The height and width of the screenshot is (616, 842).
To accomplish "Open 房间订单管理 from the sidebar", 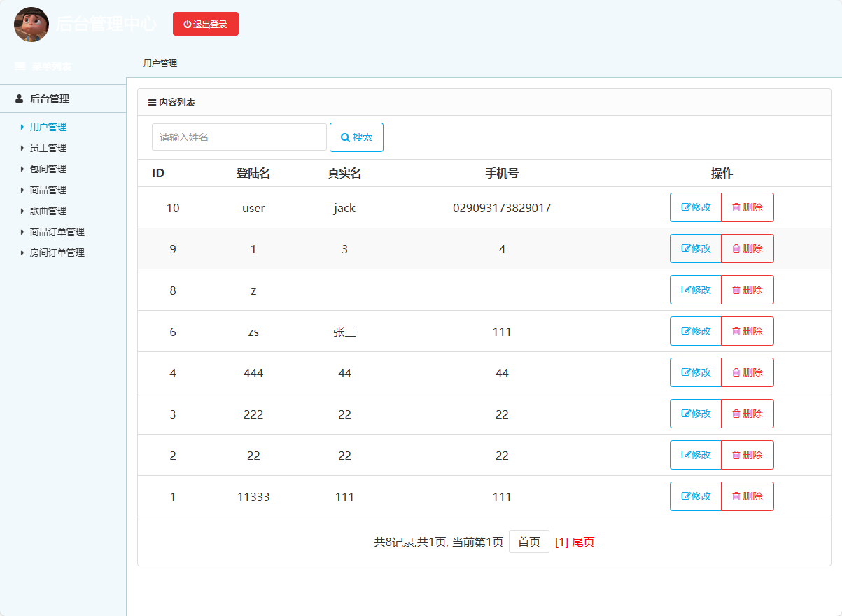I will click(x=57, y=253).
